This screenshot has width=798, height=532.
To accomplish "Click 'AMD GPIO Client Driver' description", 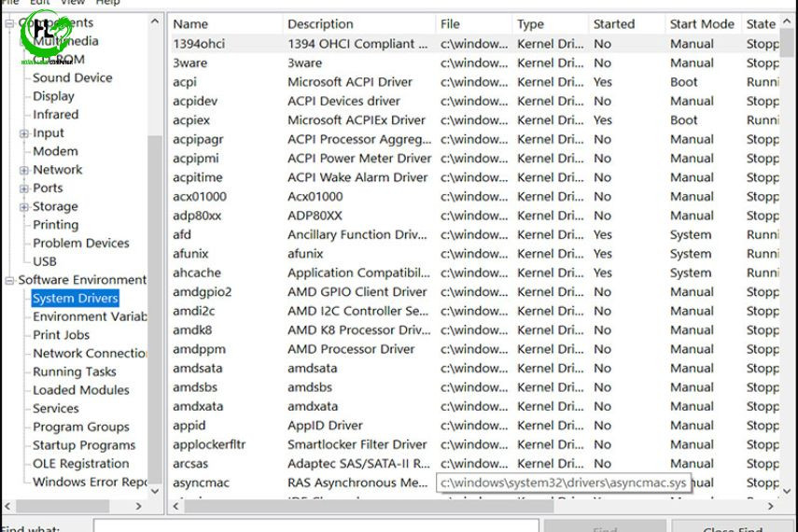I will [357, 292].
